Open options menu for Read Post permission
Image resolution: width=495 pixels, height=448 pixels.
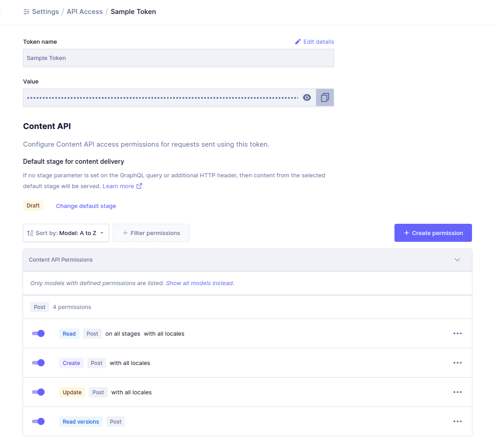coord(457,333)
